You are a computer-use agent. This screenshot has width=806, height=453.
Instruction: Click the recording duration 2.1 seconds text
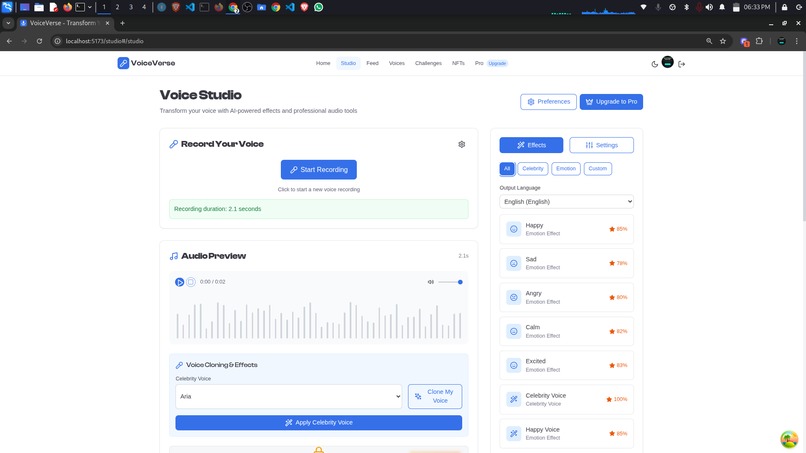click(217, 209)
